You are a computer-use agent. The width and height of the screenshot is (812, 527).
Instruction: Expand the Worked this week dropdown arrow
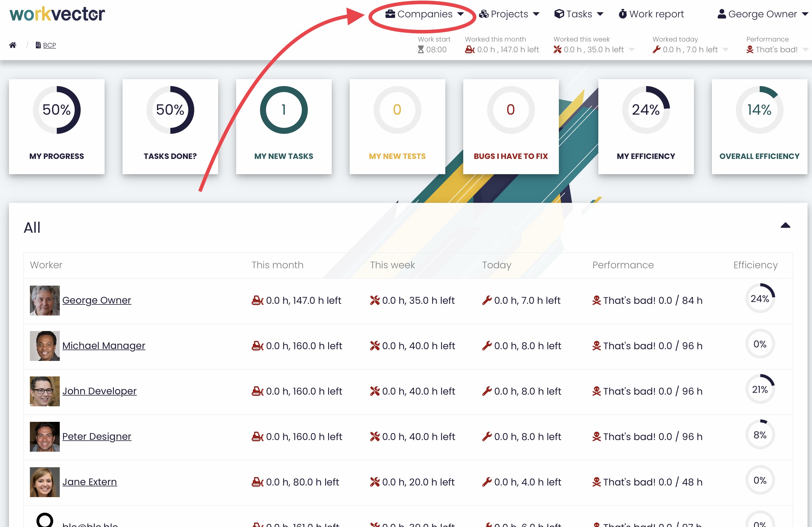632,50
